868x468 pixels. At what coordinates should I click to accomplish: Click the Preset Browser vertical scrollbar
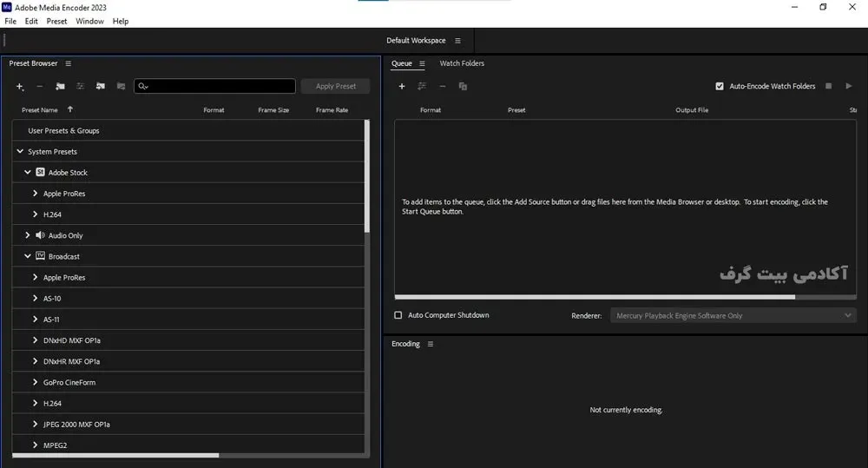[x=367, y=176]
